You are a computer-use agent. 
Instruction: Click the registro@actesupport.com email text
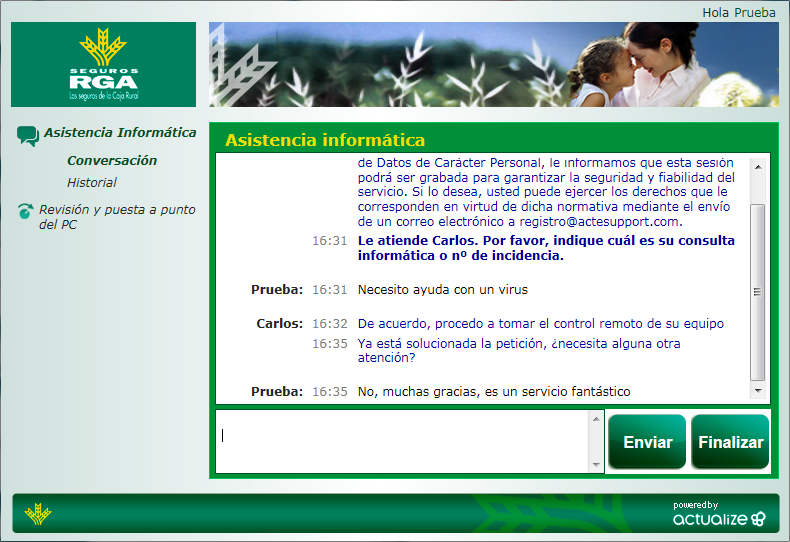click(599, 222)
